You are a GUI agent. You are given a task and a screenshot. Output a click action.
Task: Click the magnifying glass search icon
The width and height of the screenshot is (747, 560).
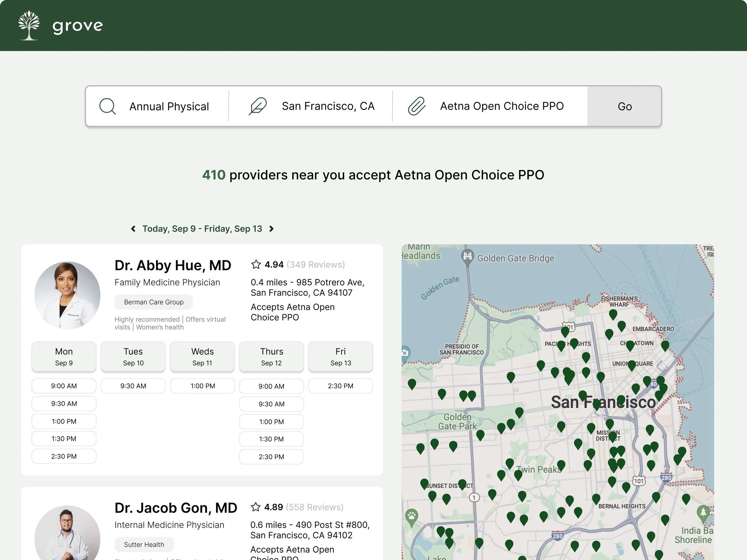[108, 106]
